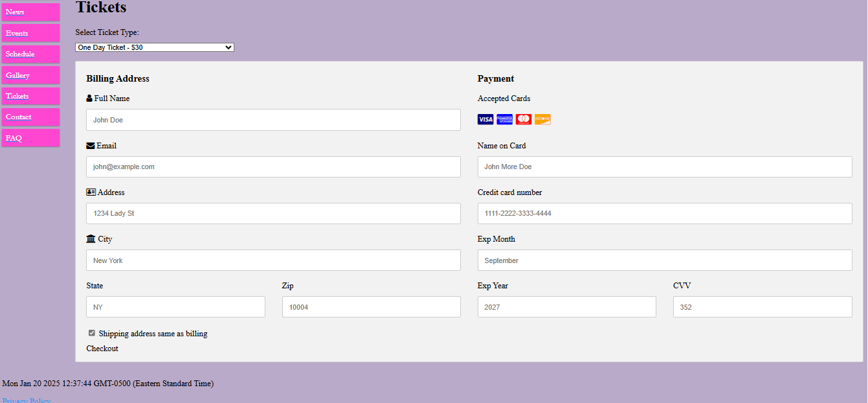The height and width of the screenshot is (403, 868).
Task: Click the Billing Address heading
Action: [118, 78]
